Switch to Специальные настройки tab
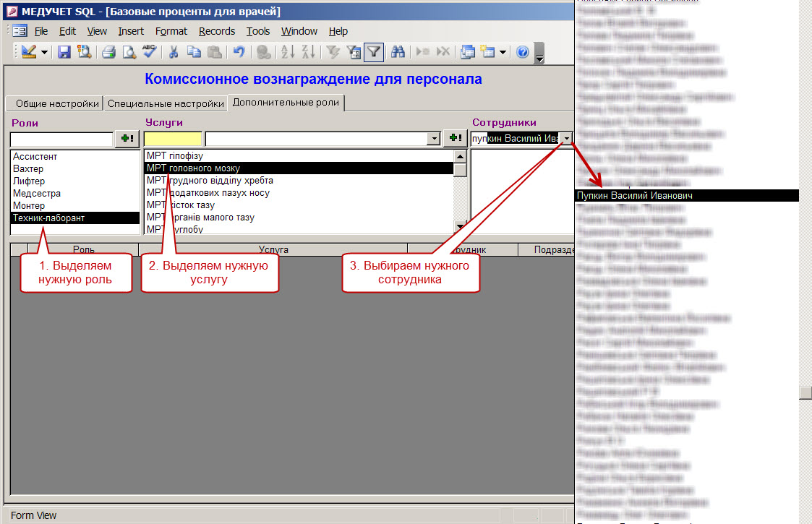Viewport: 812px width, 524px height. pyautogui.click(x=166, y=103)
